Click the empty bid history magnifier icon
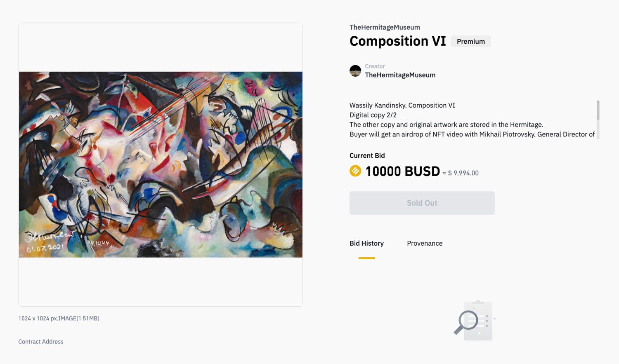This screenshot has width=619, height=364. click(x=474, y=320)
